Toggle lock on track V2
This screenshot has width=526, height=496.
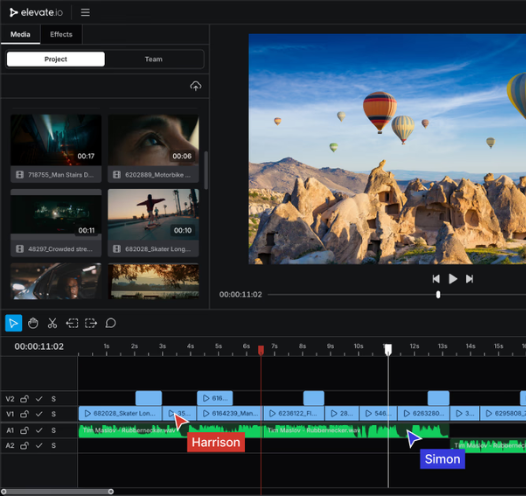(24, 399)
